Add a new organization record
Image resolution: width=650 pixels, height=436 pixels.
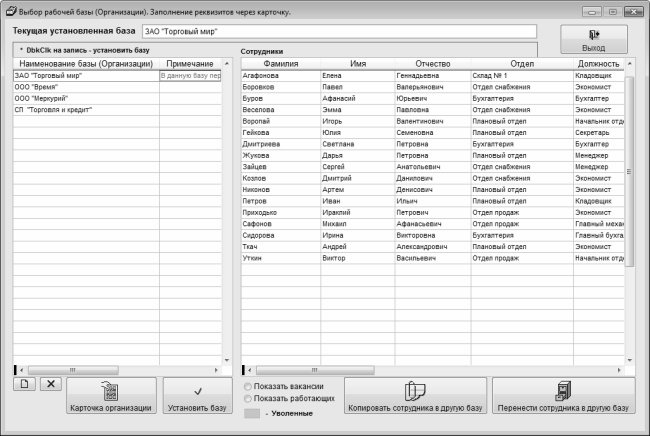(x=23, y=383)
